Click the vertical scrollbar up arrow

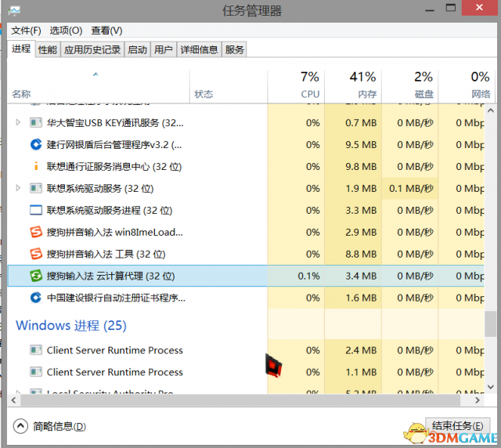click(x=491, y=110)
